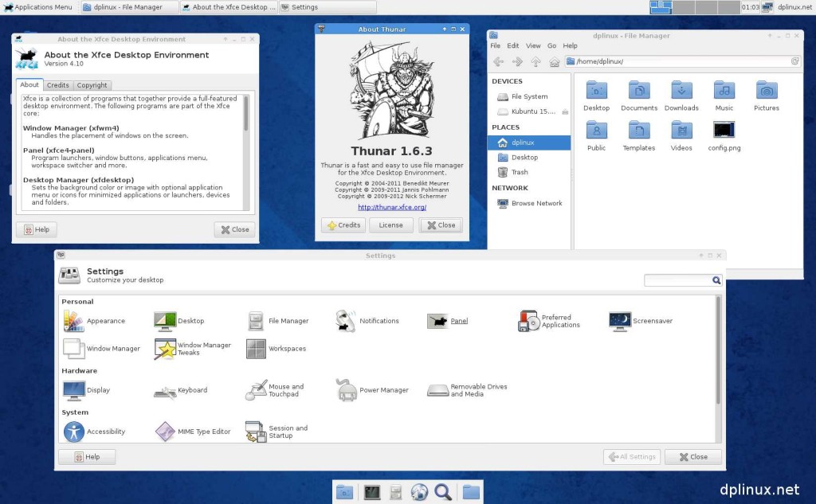Click the address bar showing /home/dplinux/
Screen dimensions: 816x504
point(677,61)
